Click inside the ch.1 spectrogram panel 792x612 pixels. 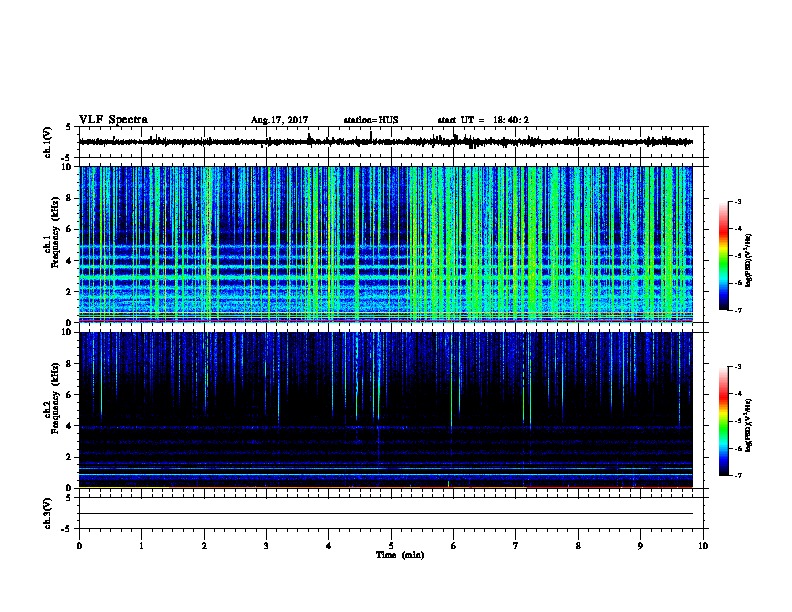pyautogui.click(x=385, y=244)
